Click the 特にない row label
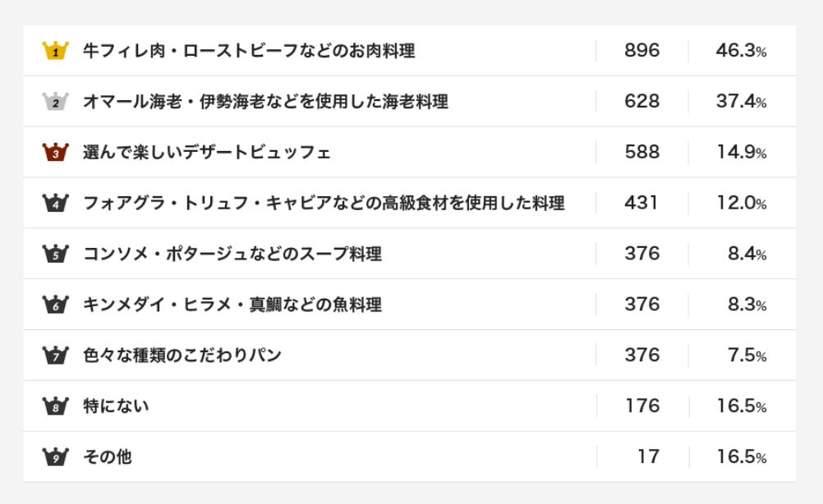Viewport: 823px width, 504px height. [116, 406]
